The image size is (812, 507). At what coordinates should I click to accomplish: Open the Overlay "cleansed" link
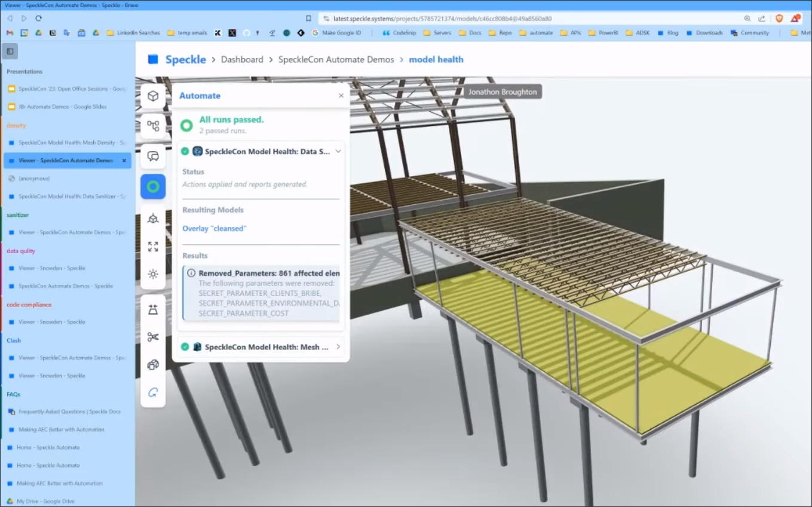click(214, 228)
